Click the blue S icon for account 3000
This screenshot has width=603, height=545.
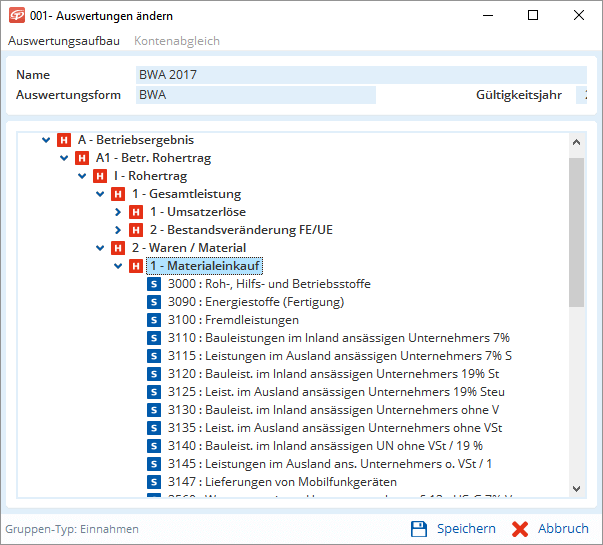155,284
